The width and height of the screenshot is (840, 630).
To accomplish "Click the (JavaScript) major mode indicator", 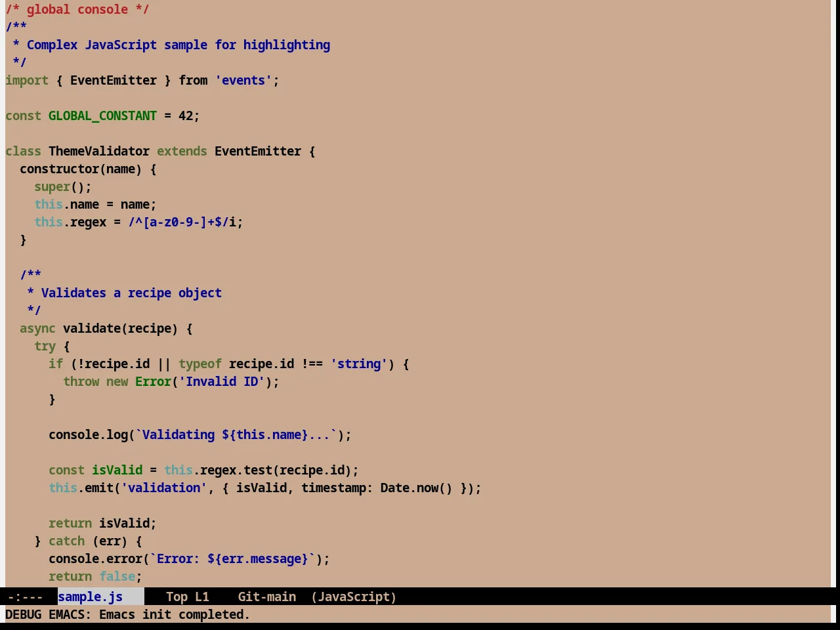I will pos(354,597).
